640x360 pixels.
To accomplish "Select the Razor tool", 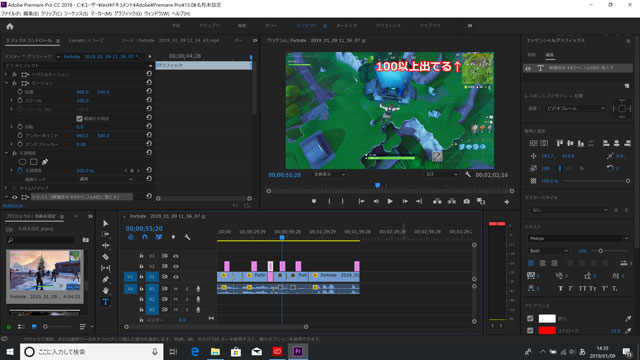I will tap(105, 257).
